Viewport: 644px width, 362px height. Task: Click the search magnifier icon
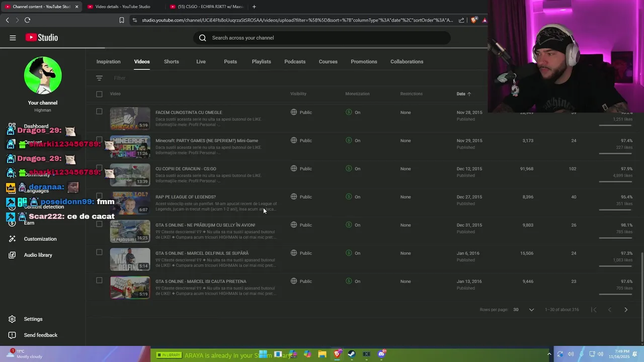(x=202, y=38)
